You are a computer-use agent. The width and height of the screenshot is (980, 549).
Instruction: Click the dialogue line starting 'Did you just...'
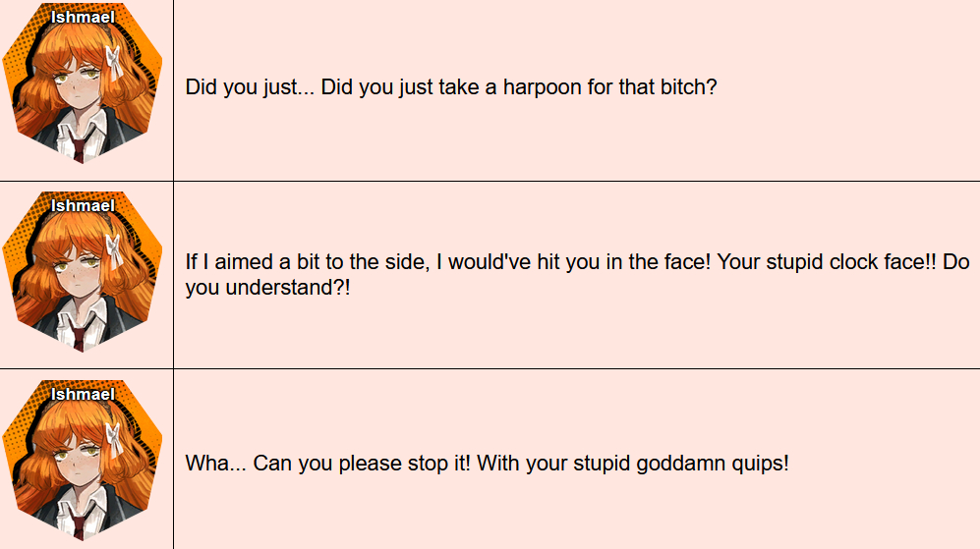450,86
